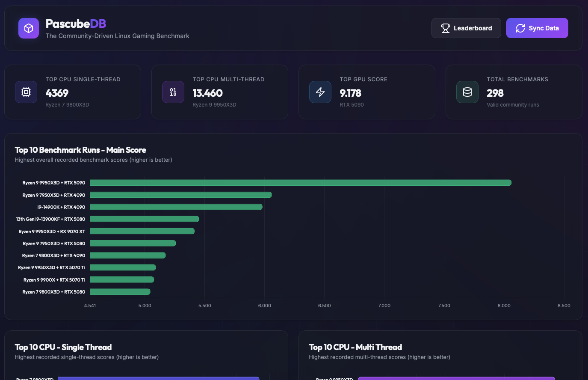Select the 13th Gen i9-13900KF + RTX 5080 bar
The height and width of the screenshot is (380, 588).
(145, 219)
